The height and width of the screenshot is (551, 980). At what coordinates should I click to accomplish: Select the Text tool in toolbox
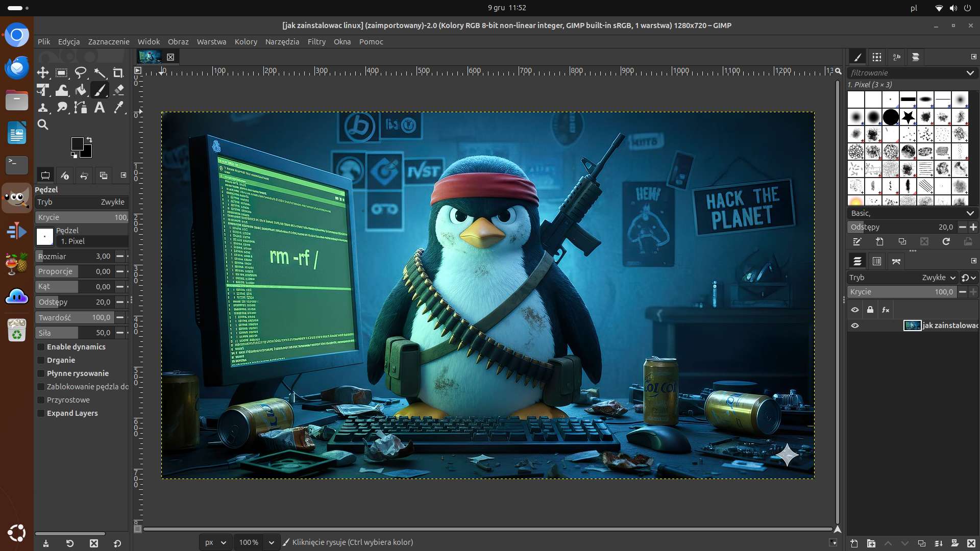tap(100, 107)
